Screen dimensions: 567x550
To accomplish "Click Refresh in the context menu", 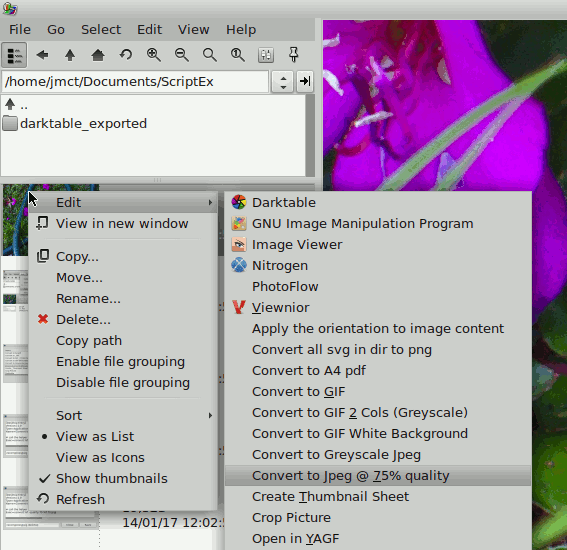I will 123,499.
